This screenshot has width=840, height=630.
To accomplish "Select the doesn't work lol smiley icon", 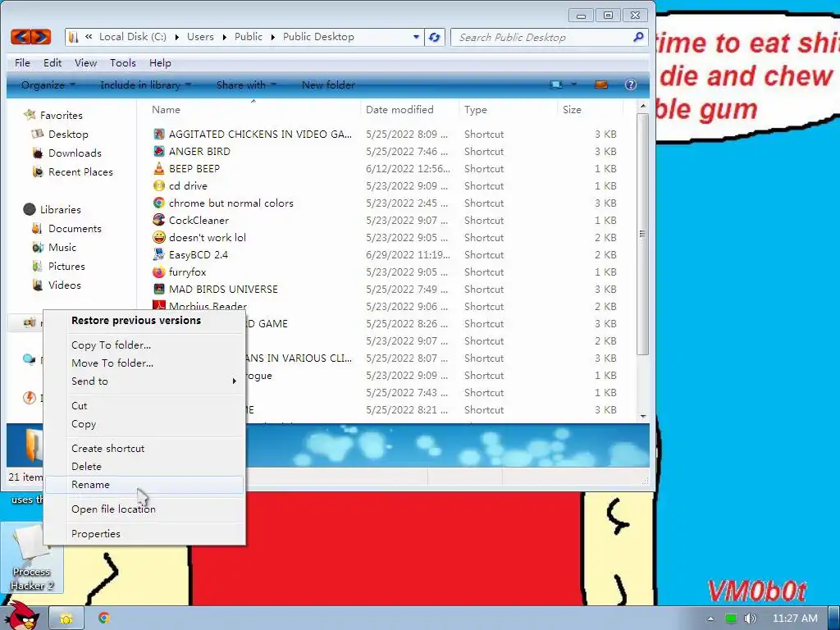I will click(158, 237).
